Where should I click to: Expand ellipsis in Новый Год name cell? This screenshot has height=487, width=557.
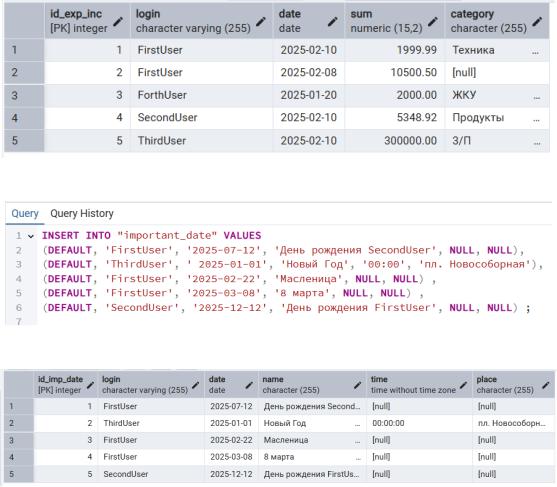click(357, 425)
